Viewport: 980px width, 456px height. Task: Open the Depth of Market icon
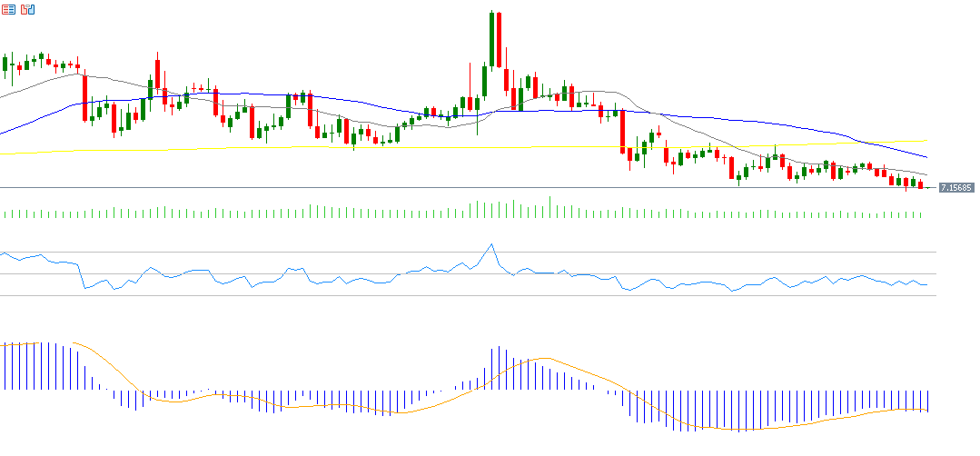(9, 9)
